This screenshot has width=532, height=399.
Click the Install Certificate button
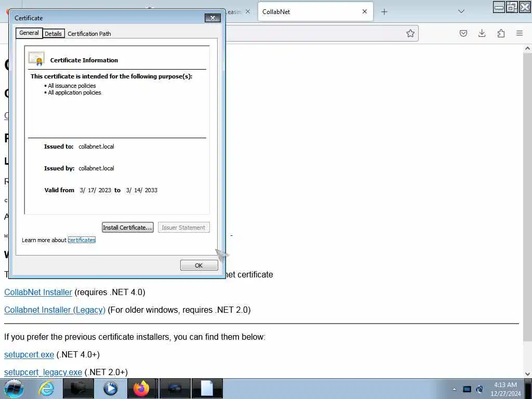point(128,228)
